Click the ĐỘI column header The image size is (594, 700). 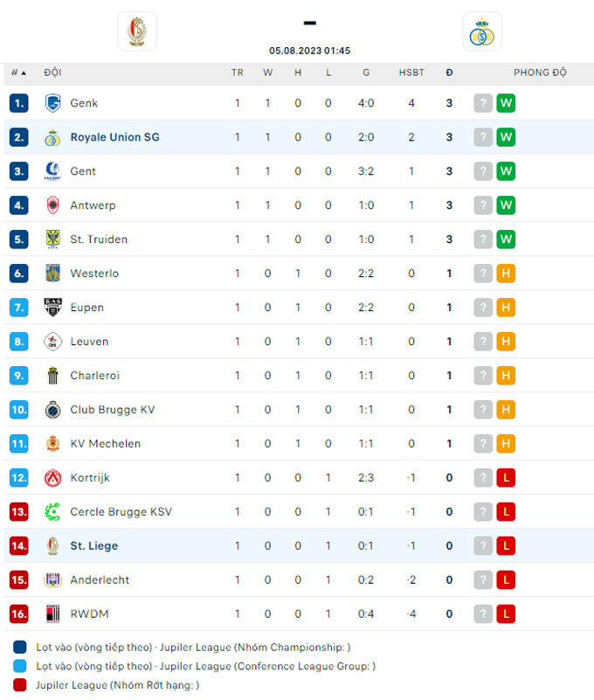pyautogui.click(x=52, y=73)
